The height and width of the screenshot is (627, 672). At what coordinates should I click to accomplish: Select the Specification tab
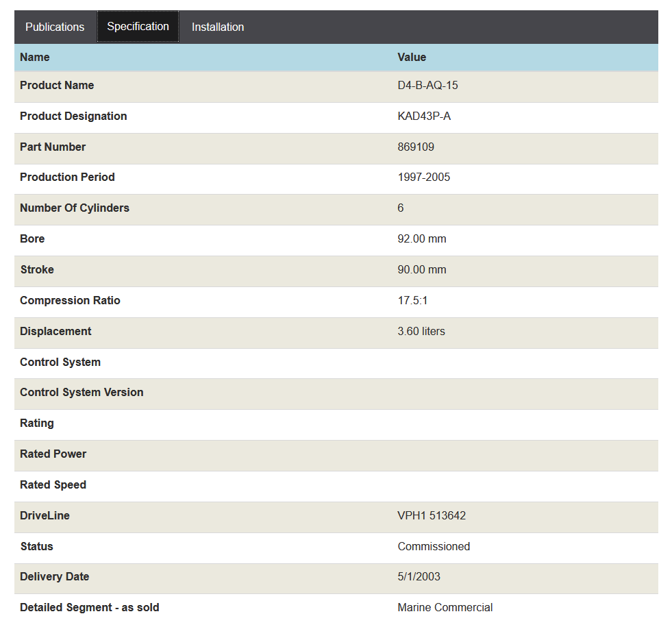[138, 27]
